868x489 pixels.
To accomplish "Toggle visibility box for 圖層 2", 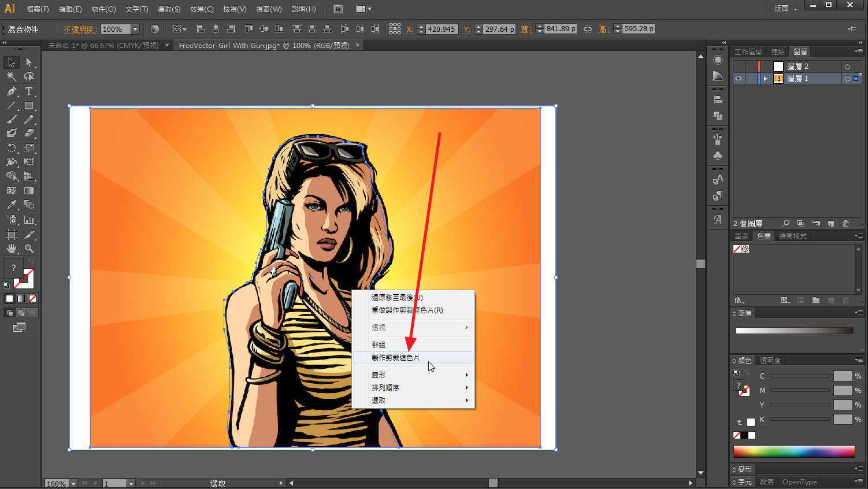I will tap(739, 66).
